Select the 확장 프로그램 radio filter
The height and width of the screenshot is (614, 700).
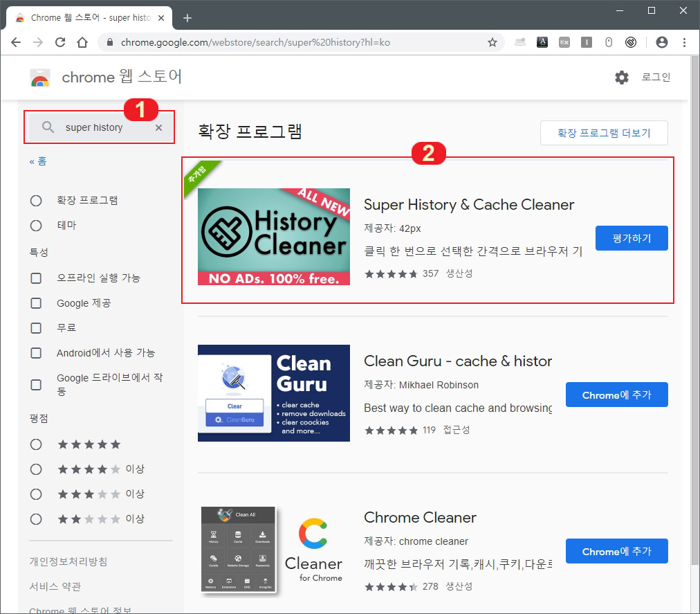pos(36,201)
